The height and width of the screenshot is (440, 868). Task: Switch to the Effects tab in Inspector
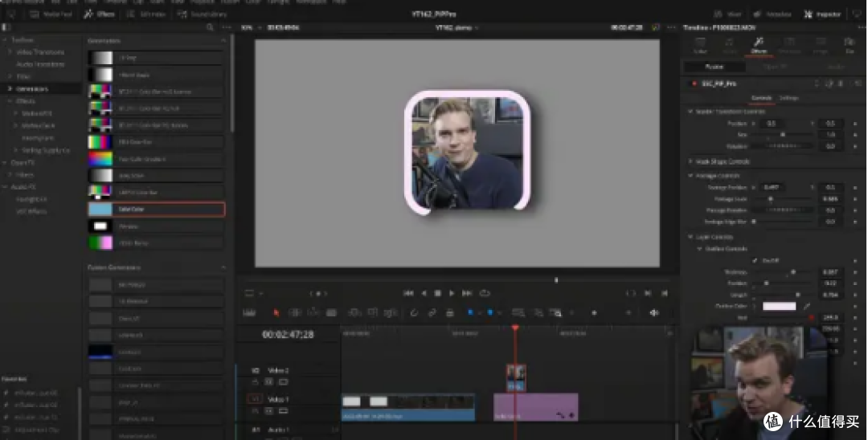pos(759,45)
